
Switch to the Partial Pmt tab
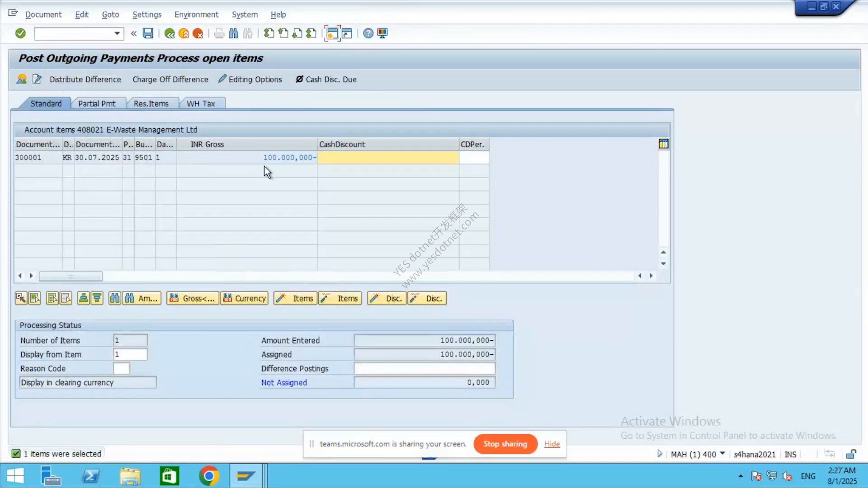point(97,103)
